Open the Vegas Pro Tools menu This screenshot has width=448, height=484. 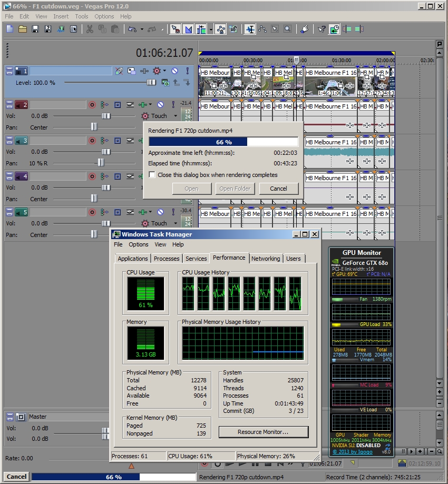(82, 16)
